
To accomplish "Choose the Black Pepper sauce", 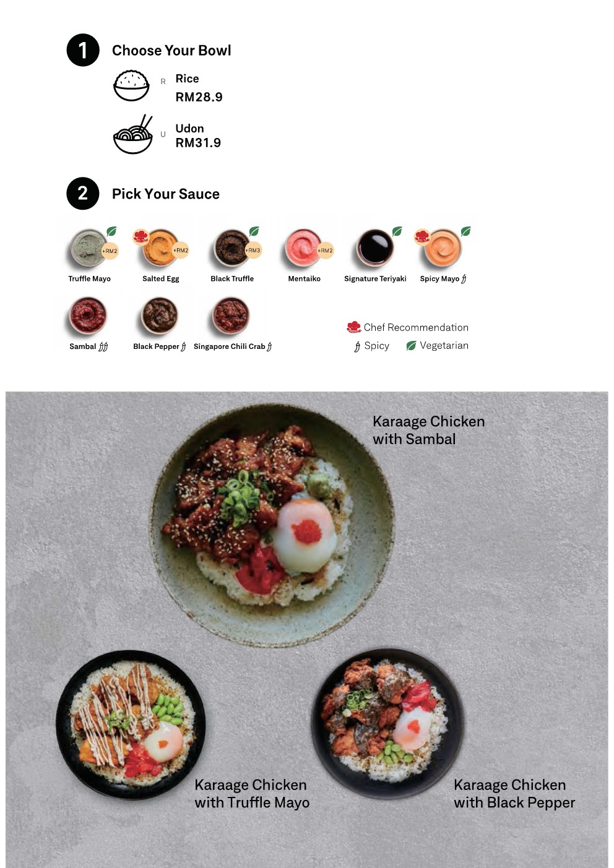I will (x=160, y=316).
